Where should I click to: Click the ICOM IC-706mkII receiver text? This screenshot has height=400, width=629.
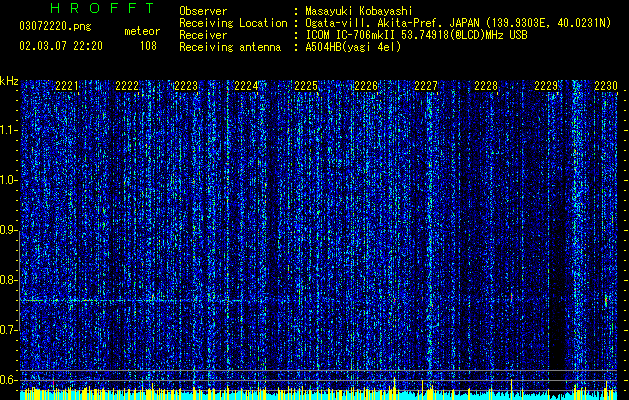(416, 35)
